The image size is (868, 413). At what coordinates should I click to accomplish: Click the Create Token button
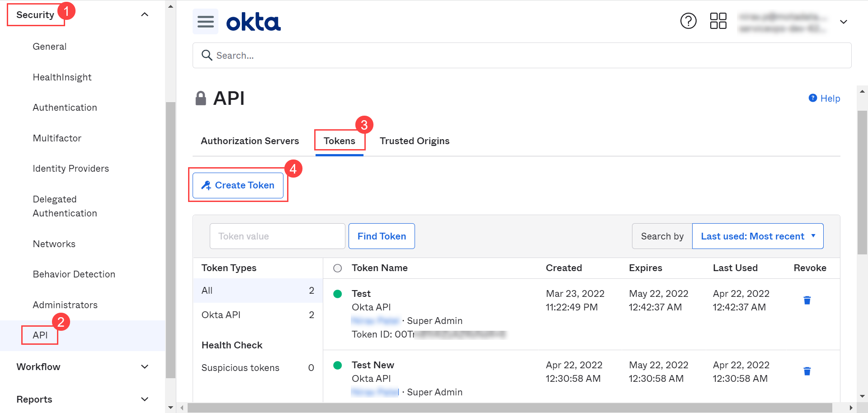[x=238, y=185]
